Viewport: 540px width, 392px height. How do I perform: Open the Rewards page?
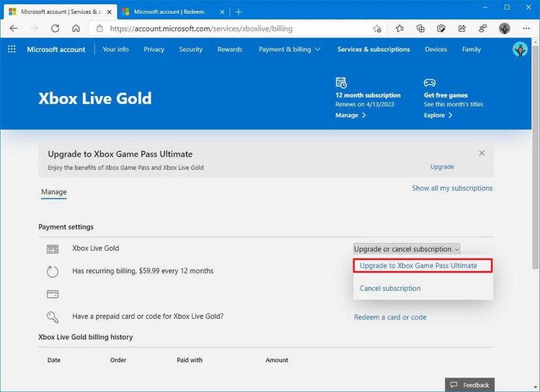tap(230, 49)
